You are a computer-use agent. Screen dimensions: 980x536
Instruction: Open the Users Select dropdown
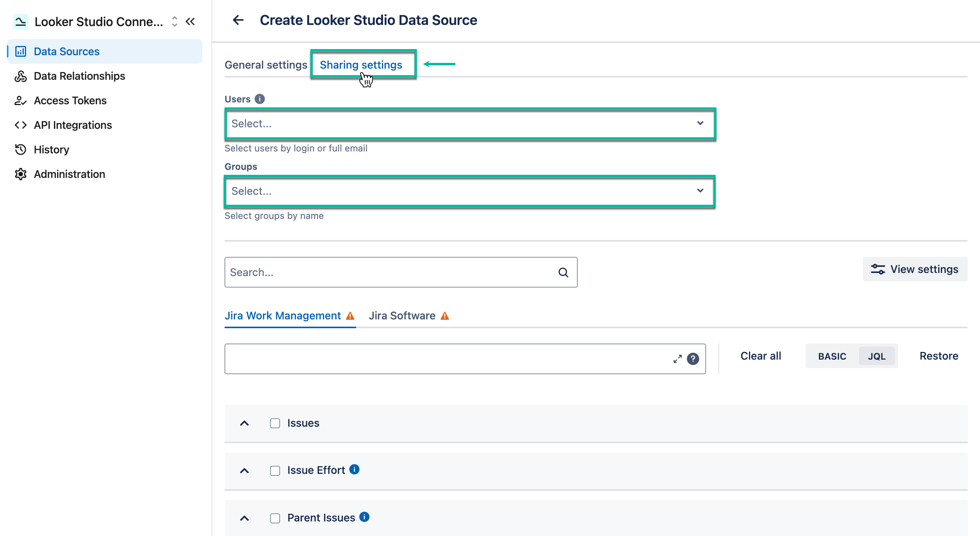click(469, 123)
